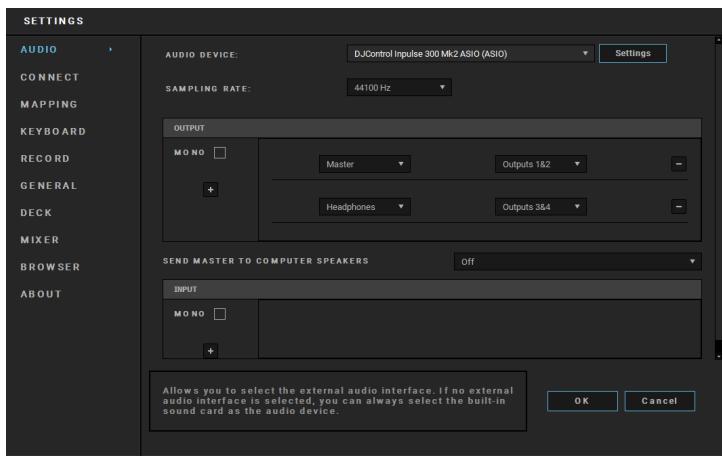Image resolution: width=723 pixels, height=456 pixels.
Task: Click the SEND MASTER TO COMPUTER SPEAKERS label
Action: [x=266, y=261]
